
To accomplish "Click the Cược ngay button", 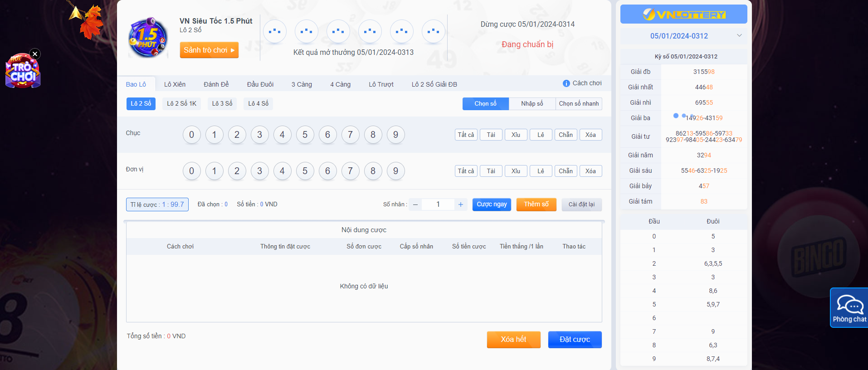I will (492, 204).
